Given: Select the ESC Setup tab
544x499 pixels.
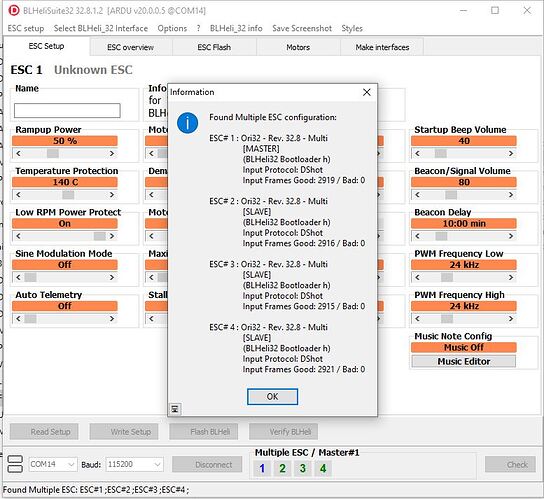Looking at the screenshot, I should coord(46,46).
